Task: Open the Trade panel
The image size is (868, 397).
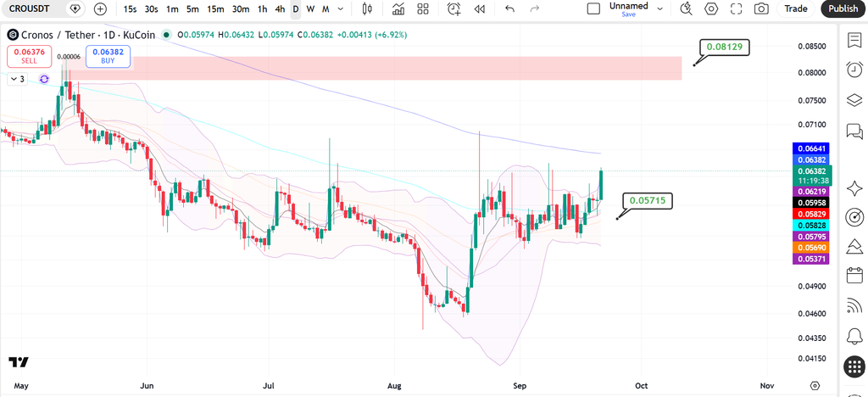Action: click(795, 8)
